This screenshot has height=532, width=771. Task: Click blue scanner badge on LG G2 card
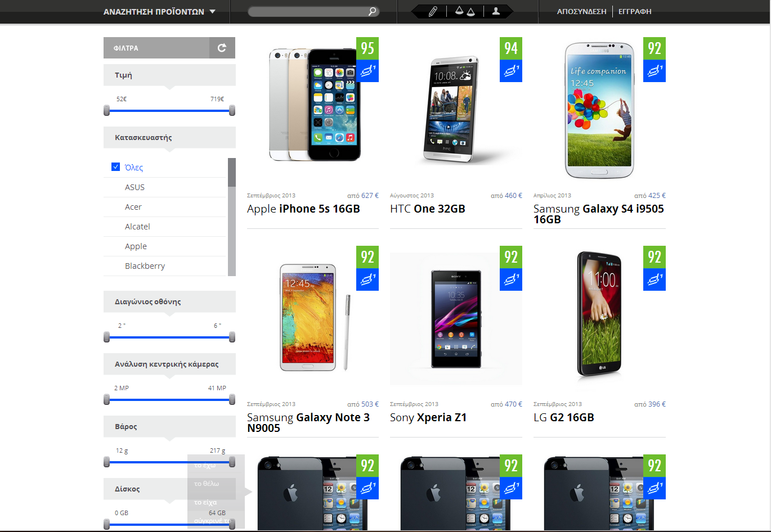[655, 279]
